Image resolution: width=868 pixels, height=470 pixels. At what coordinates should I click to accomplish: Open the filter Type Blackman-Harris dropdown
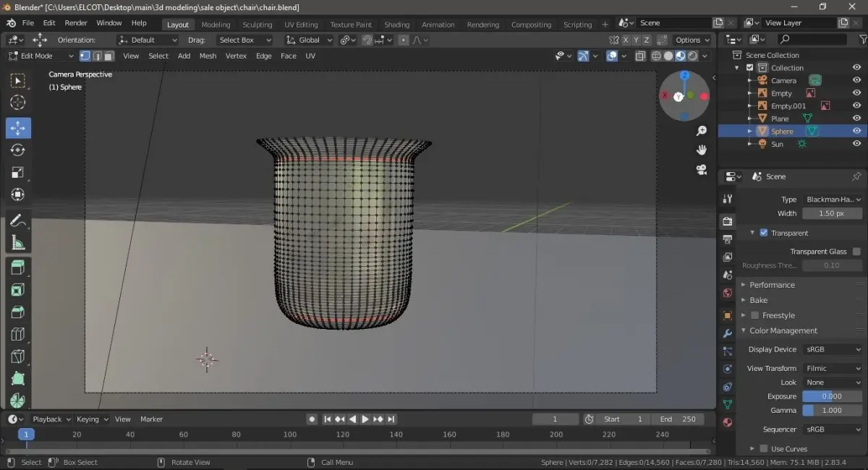click(x=831, y=199)
